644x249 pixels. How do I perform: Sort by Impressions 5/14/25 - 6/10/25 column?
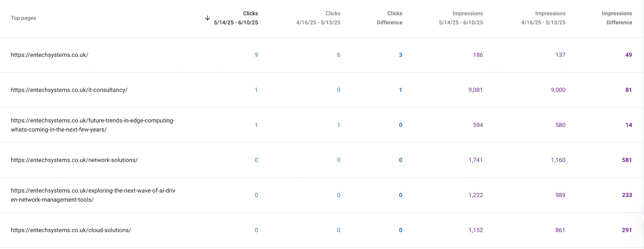click(460, 18)
